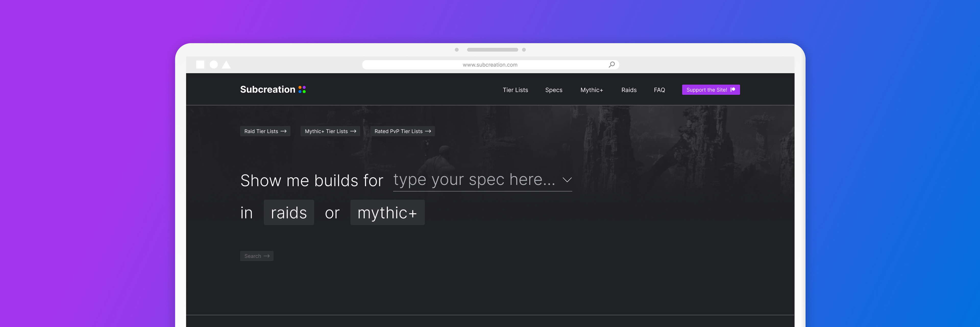
Task: Open the Specs menu item
Action: [554, 90]
